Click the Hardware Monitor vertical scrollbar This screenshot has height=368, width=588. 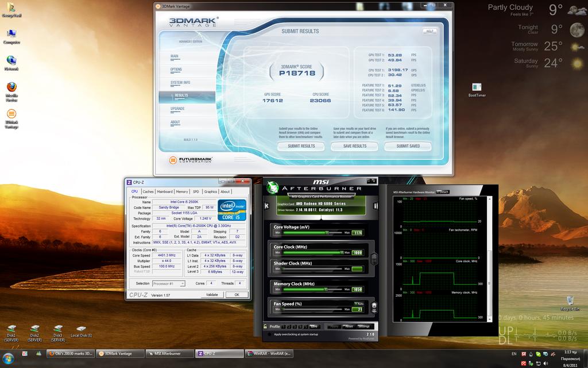[x=489, y=258]
